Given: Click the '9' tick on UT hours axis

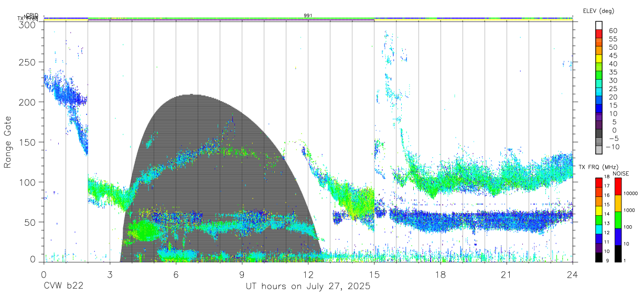Looking at the screenshot, I should [242, 274].
